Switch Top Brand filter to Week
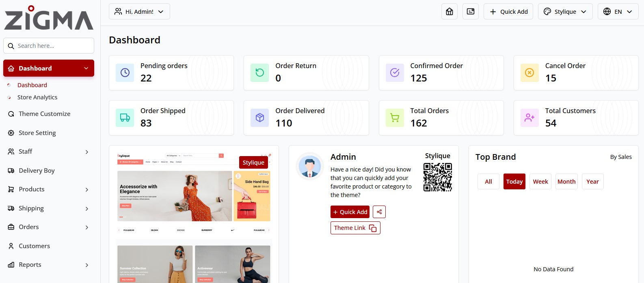The width and height of the screenshot is (644, 283). coord(540,182)
